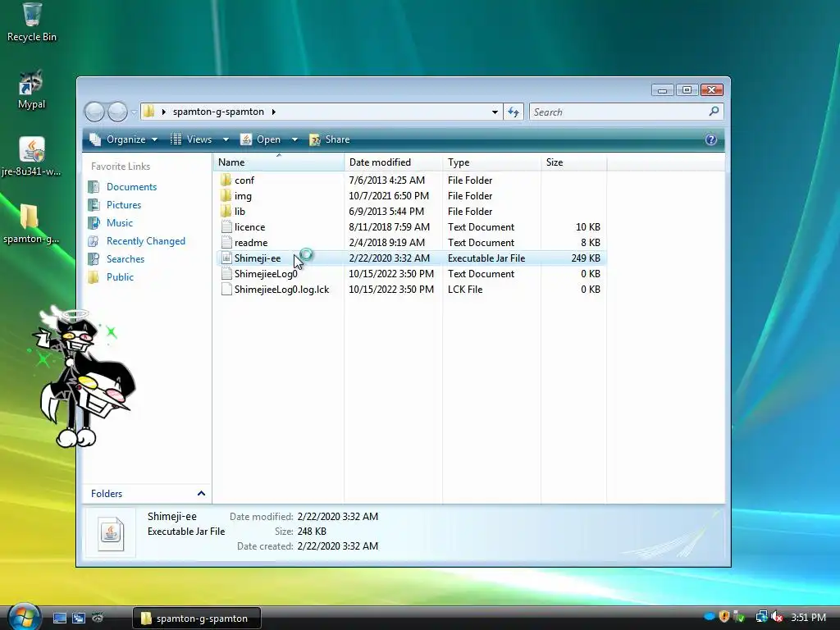840x630 pixels.
Task: Click the network tray icon
Action: coord(761,617)
